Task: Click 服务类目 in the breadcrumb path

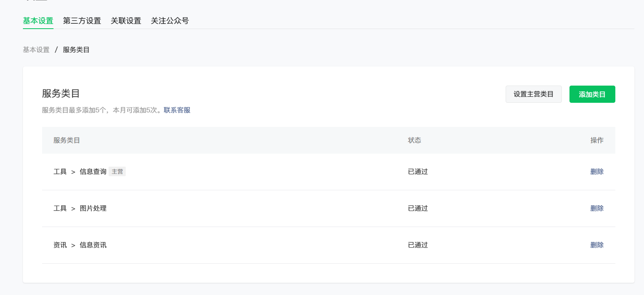Action: point(76,50)
